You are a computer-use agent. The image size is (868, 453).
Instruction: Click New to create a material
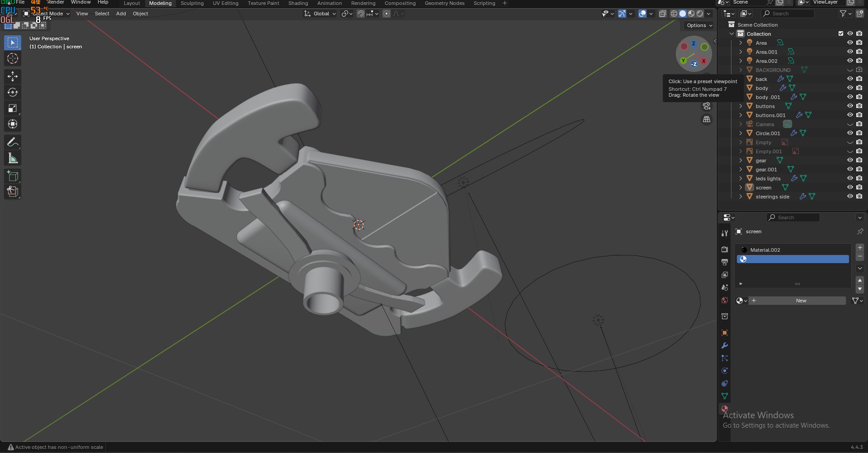pos(801,301)
